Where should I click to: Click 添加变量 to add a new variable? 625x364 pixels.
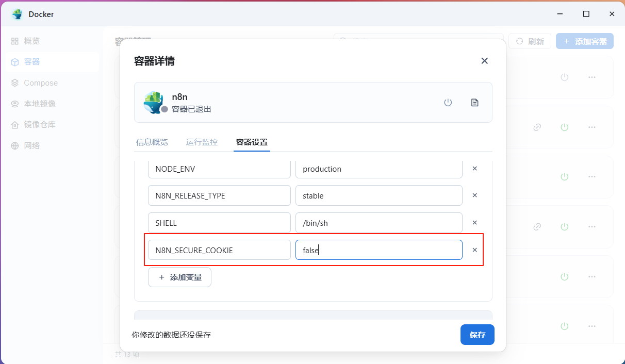(x=179, y=277)
